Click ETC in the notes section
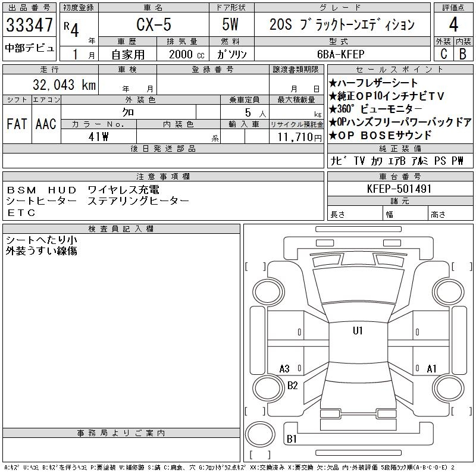The image size is (476, 476). coord(21,213)
